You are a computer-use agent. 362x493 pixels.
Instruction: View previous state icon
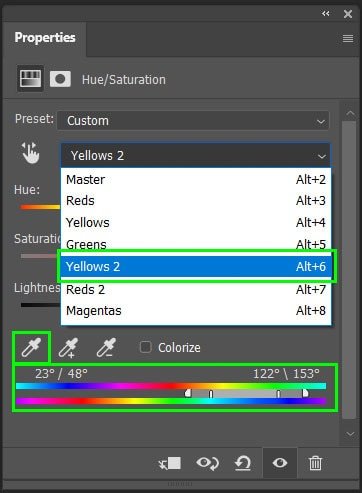coord(207,463)
